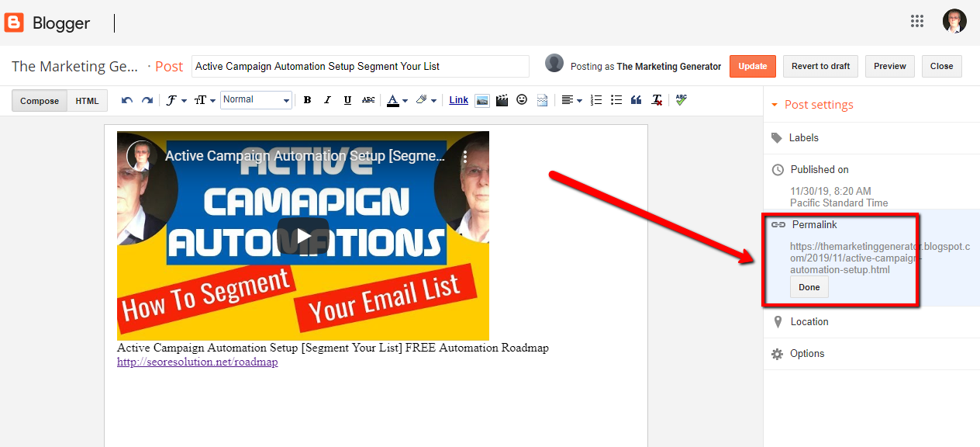Click Revert to draft
The width and height of the screenshot is (980, 447).
coord(820,66)
